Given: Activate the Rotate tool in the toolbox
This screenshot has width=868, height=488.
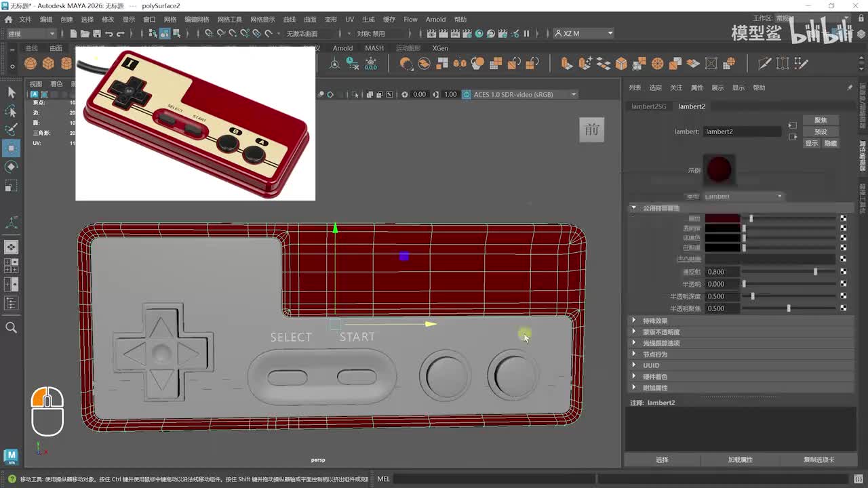Looking at the screenshot, I should point(12,167).
